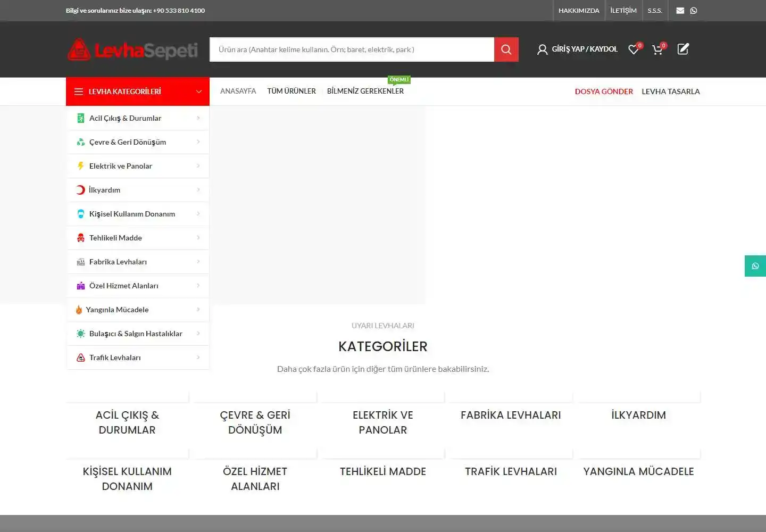Click the edit pencil icon in header
This screenshot has height=532, width=766.
tap(683, 49)
